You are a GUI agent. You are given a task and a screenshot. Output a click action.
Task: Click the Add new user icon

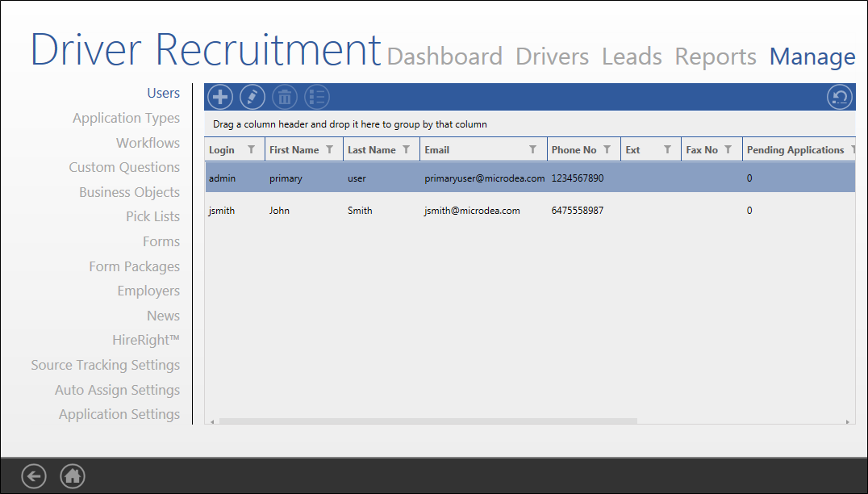[219, 96]
